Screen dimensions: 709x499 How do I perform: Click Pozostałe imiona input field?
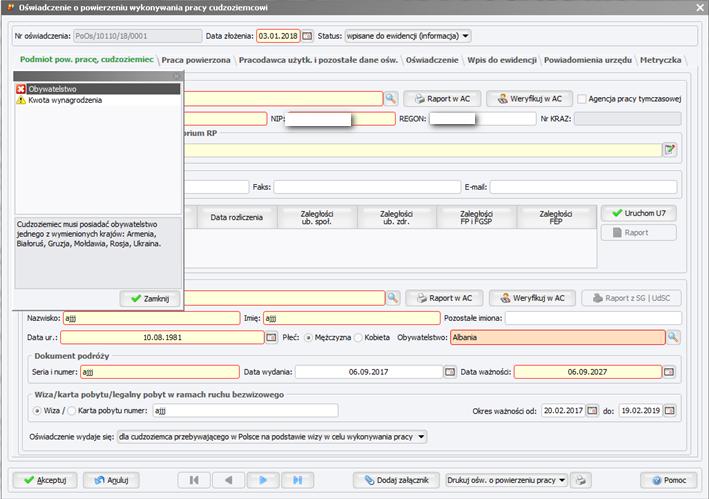coord(593,318)
